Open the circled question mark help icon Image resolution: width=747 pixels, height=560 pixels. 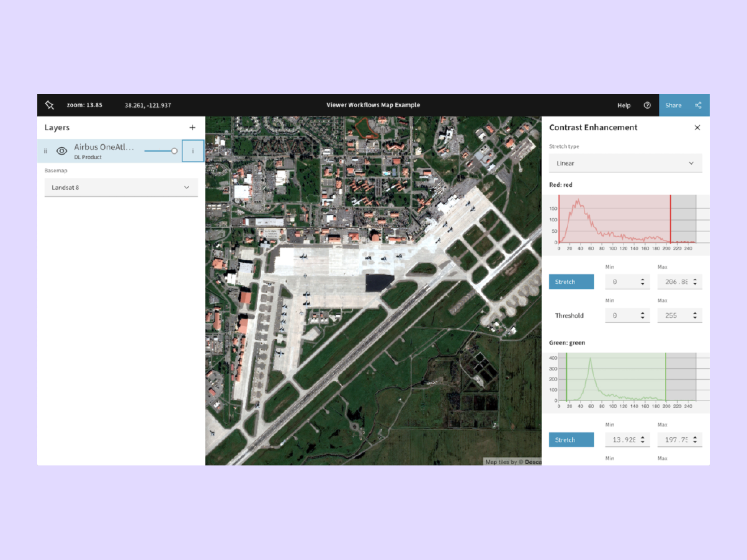point(647,105)
